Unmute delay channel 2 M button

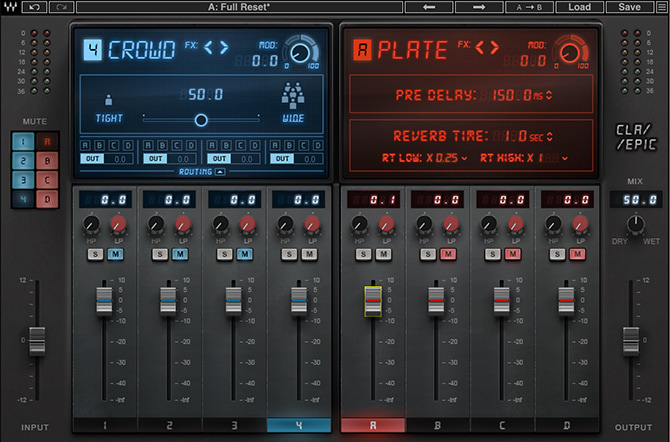pos(180,254)
